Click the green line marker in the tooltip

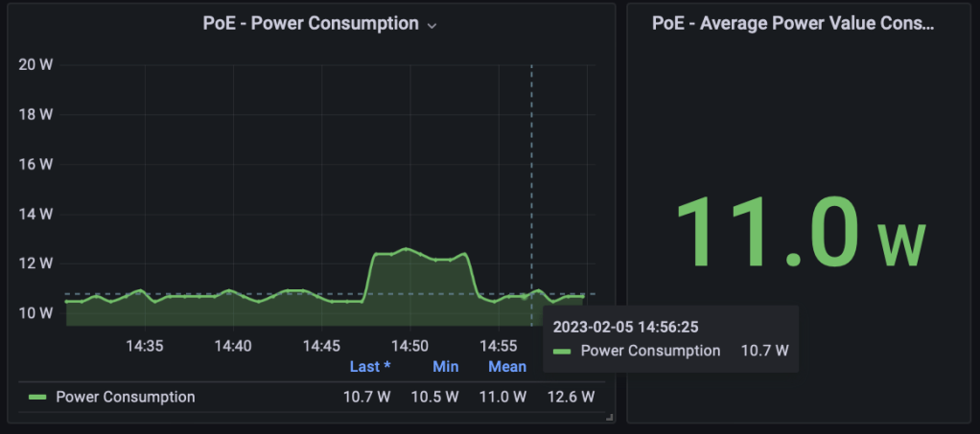[562, 352]
